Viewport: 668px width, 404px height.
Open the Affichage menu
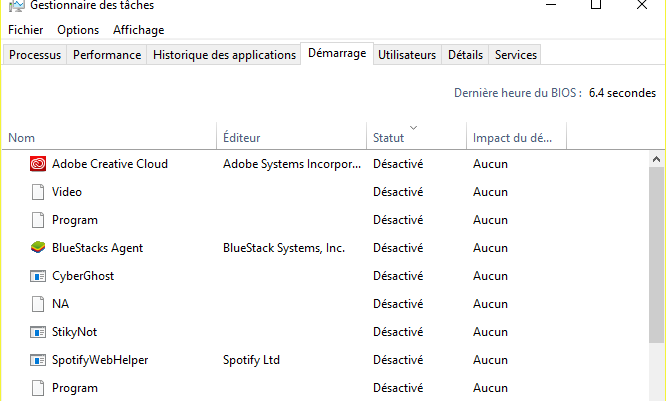[x=138, y=30]
